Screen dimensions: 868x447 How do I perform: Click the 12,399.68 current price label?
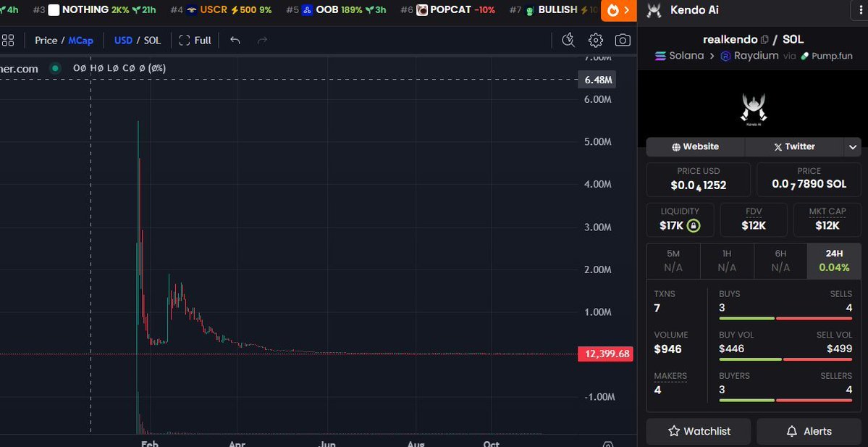(x=606, y=354)
